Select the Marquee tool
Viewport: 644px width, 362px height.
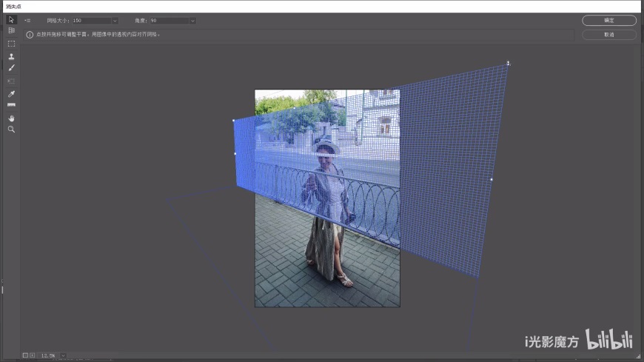pyautogui.click(x=11, y=44)
